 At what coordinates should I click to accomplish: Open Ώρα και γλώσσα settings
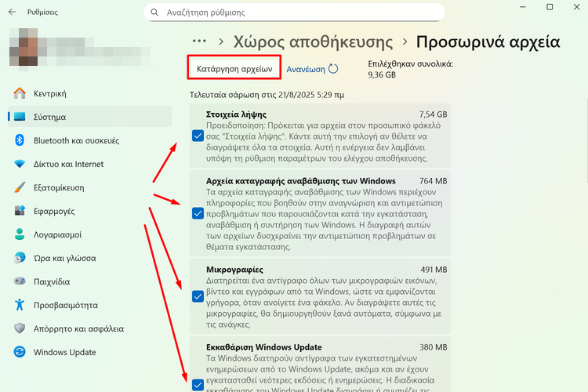[x=90, y=258]
